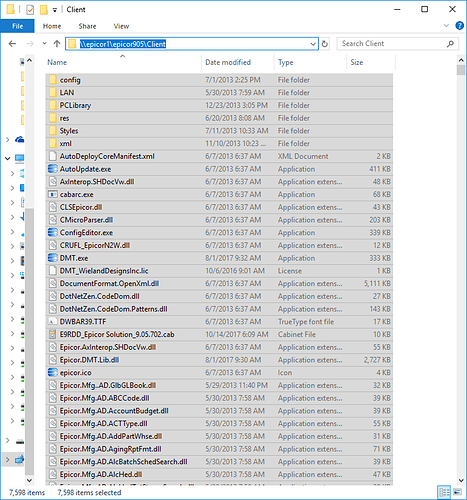Go up one folder level
Viewport: 467px width, 500px height.
[57, 44]
